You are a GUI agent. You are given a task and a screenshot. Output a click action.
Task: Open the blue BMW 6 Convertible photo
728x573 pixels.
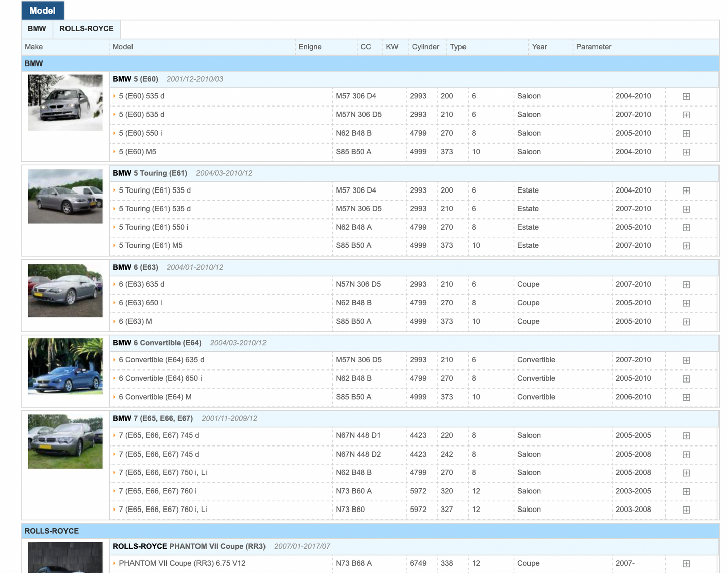point(65,366)
